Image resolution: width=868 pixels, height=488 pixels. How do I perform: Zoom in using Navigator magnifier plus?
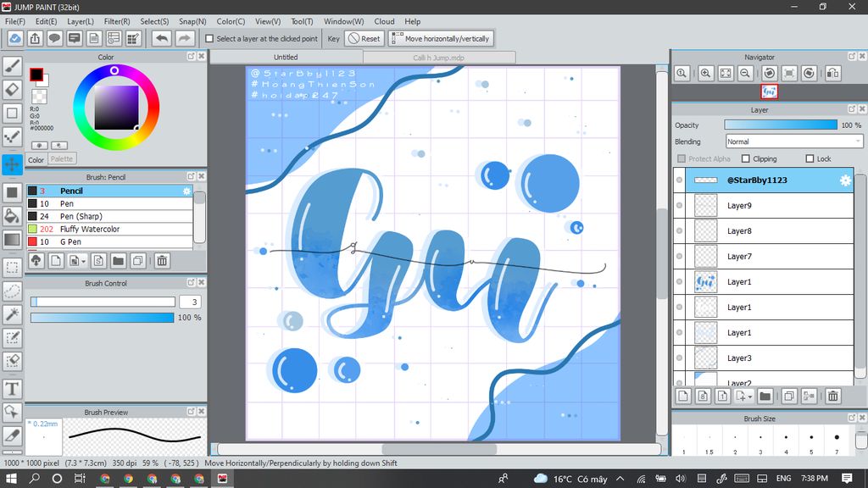click(706, 73)
